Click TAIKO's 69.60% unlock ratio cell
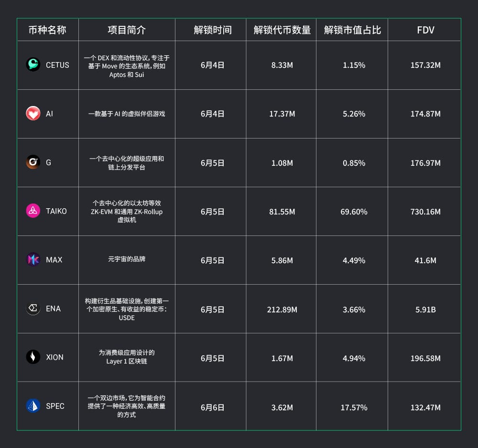 tap(354, 212)
